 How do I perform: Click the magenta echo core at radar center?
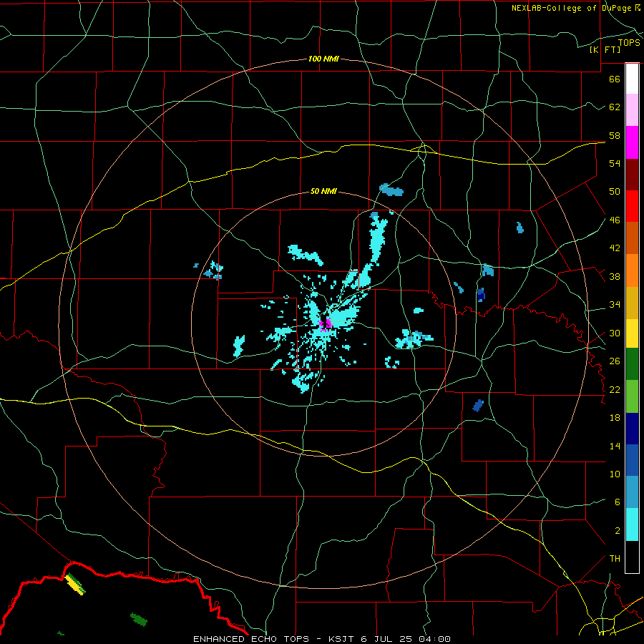pos(325,324)
